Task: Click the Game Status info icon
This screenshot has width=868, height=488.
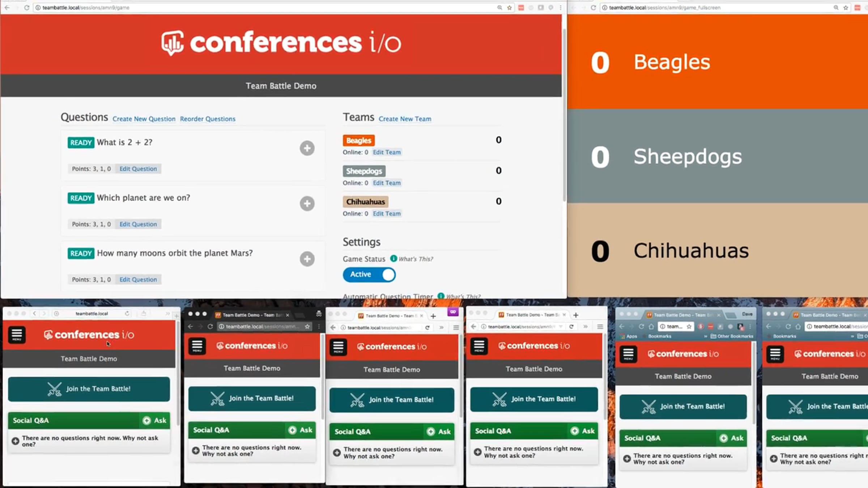Action: tap(393, 258)
